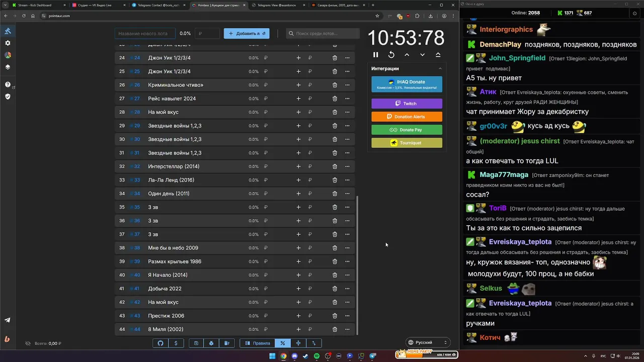Open Spotify from the taskbar
This screenshot has width=644, height=362.
[x=316, y=356]
